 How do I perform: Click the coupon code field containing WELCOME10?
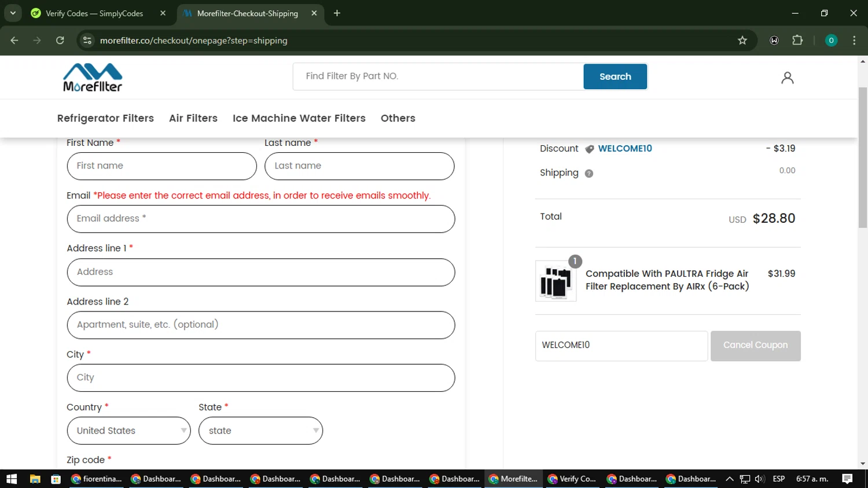tap(621, 346)
